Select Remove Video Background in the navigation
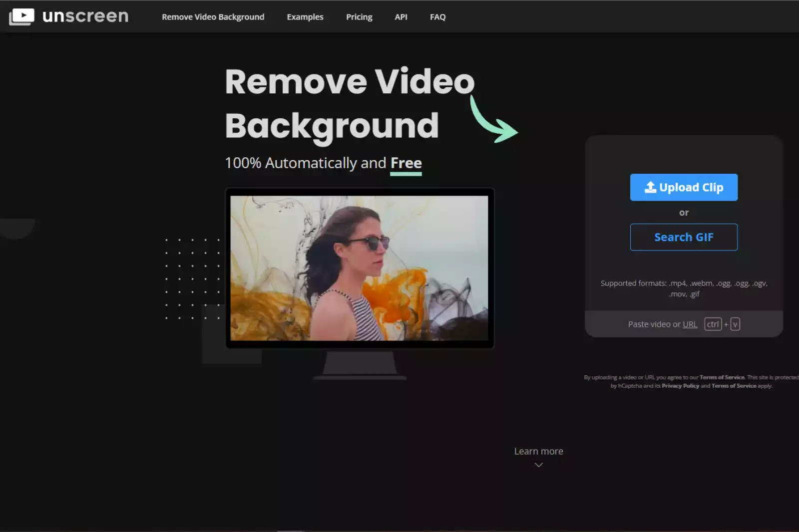 point(213,16)
